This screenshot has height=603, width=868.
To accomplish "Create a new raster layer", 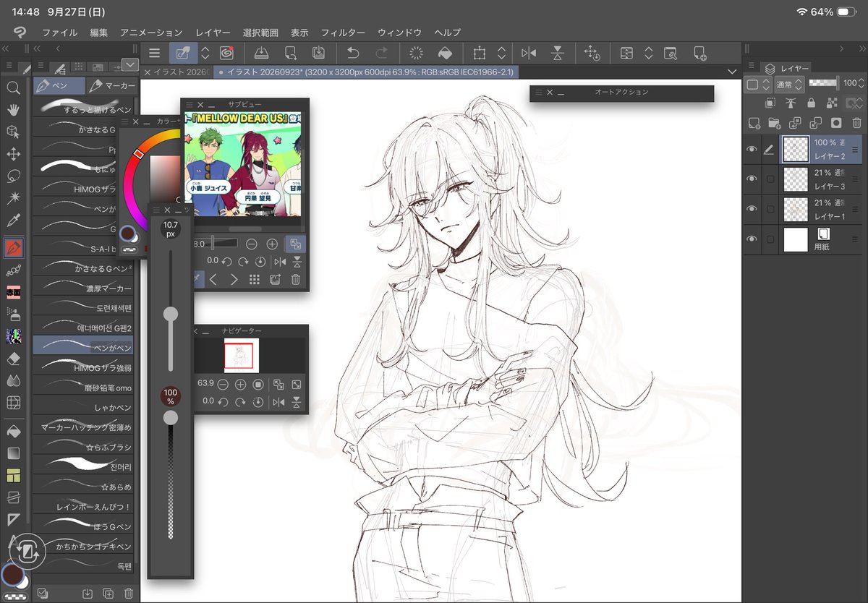I will tap(754, 123).
